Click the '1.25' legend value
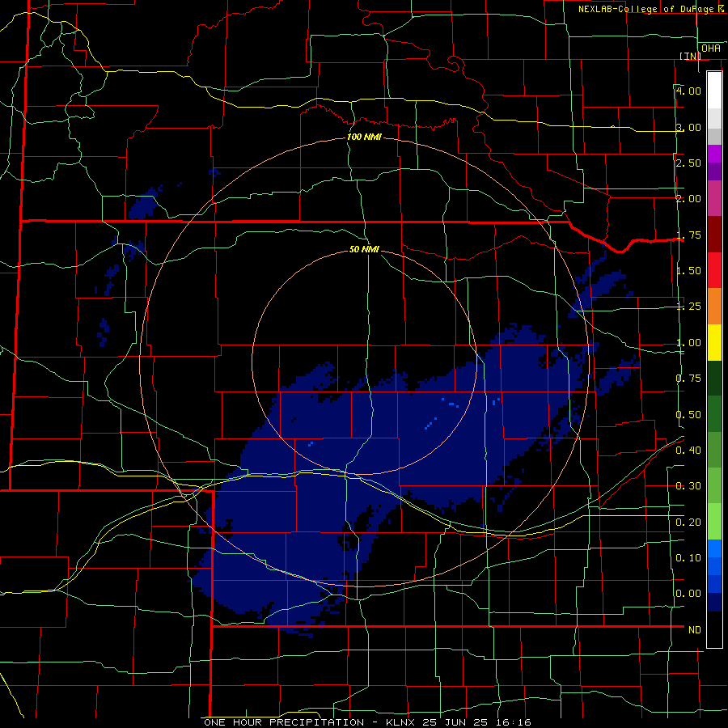Screen dimensions: 728x728 pyautogui.click(x=688, y=307)
